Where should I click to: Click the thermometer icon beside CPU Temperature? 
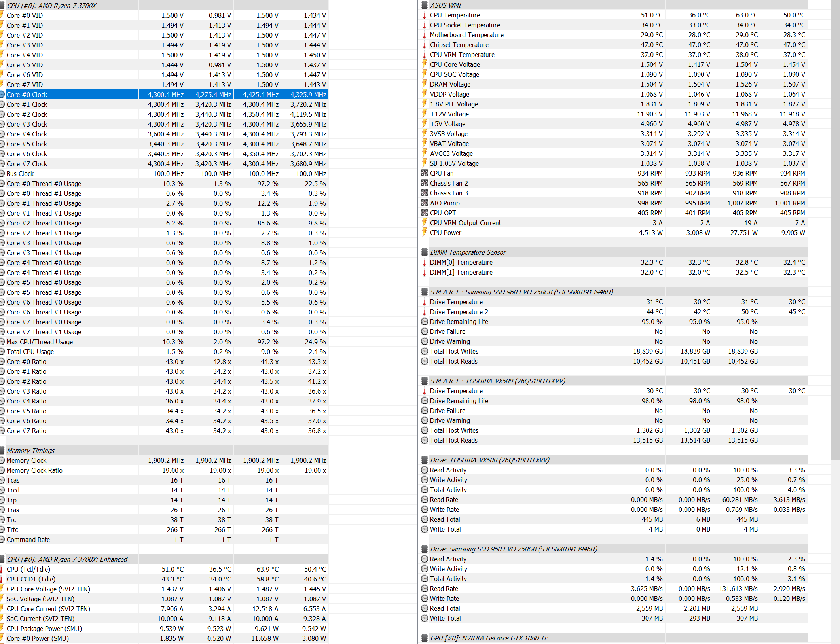coord(425,15)
